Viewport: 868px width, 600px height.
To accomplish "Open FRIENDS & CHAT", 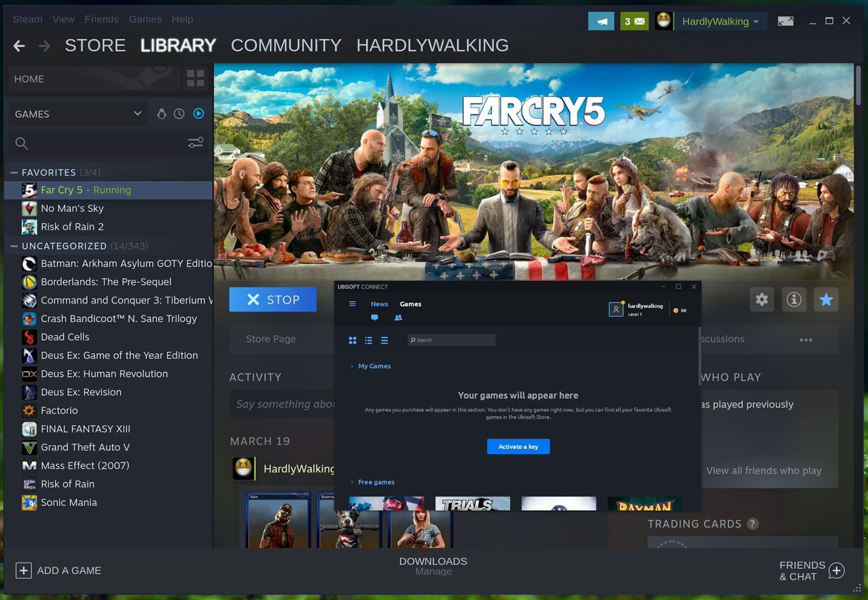I will pyautogui.click(x=812, y=570).
